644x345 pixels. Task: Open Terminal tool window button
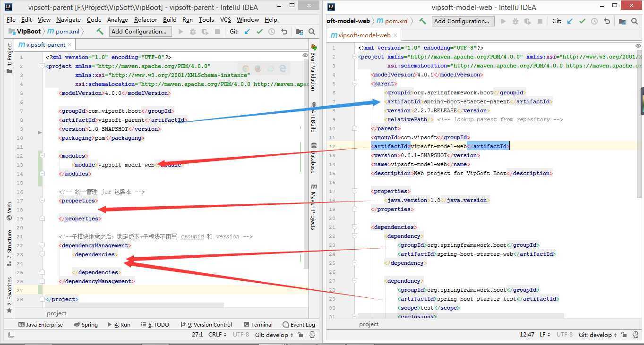click(x=258, y=325)
